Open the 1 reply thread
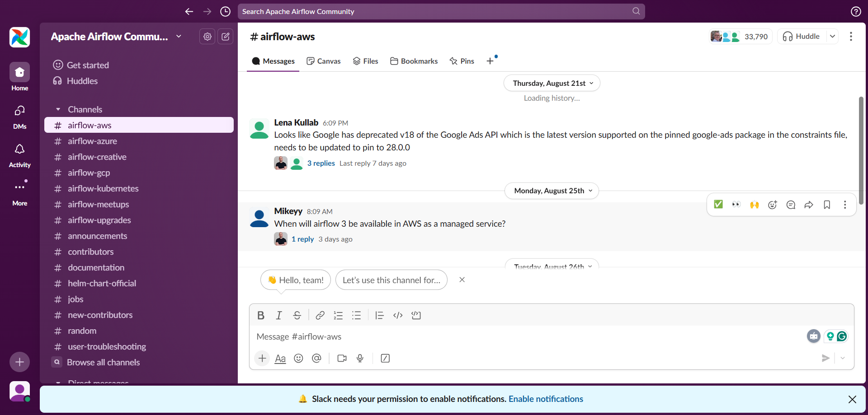The height and width of the screenshot is (415, 868). [302, 239]
